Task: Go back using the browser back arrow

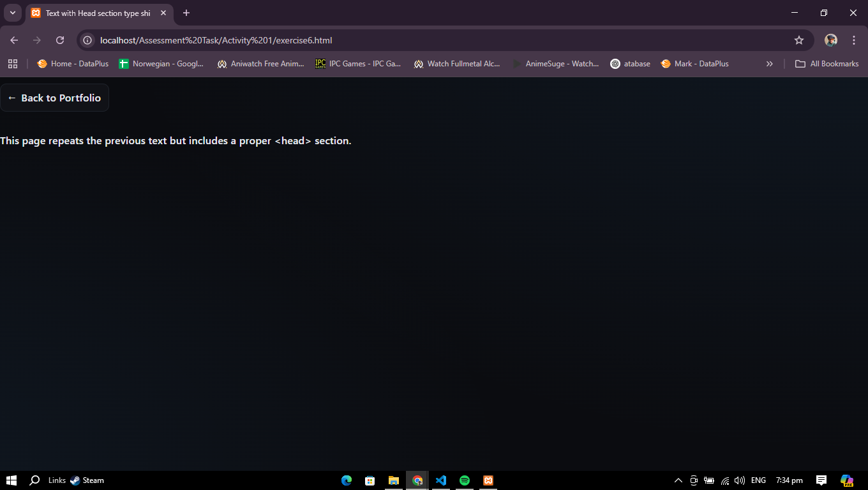Action: (14, 40)
